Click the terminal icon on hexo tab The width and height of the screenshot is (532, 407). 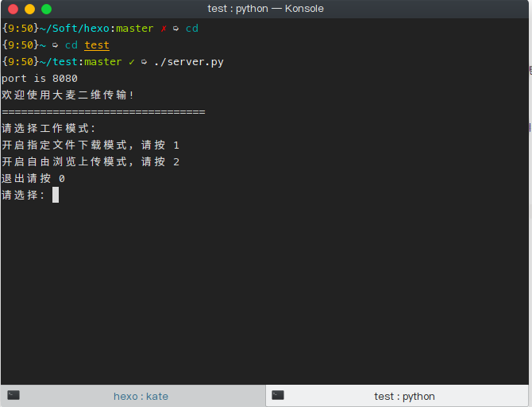pyautogui.click(x=13, y=395)
